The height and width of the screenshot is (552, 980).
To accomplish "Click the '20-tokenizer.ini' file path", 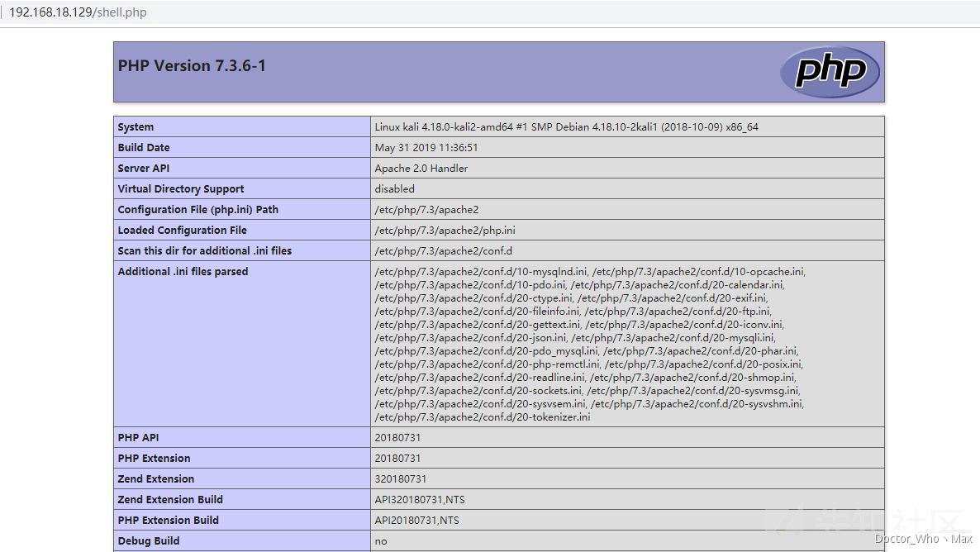I will [x=483, y=417].
